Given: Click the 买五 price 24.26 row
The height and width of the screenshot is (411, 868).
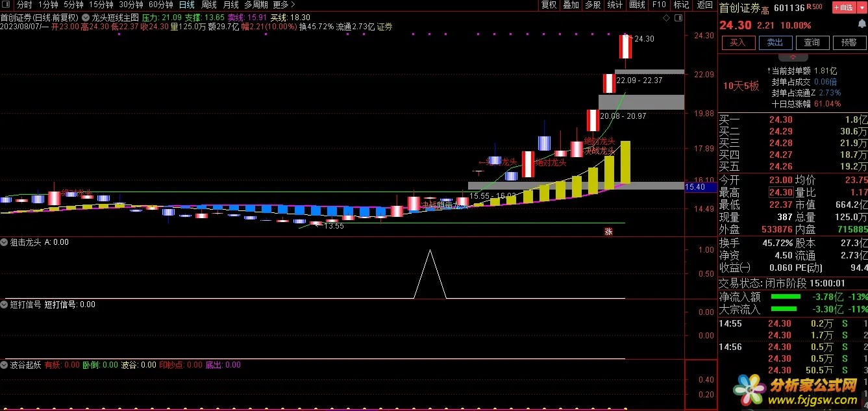Looking at the screenshot, I should click(x=793, y=166).
